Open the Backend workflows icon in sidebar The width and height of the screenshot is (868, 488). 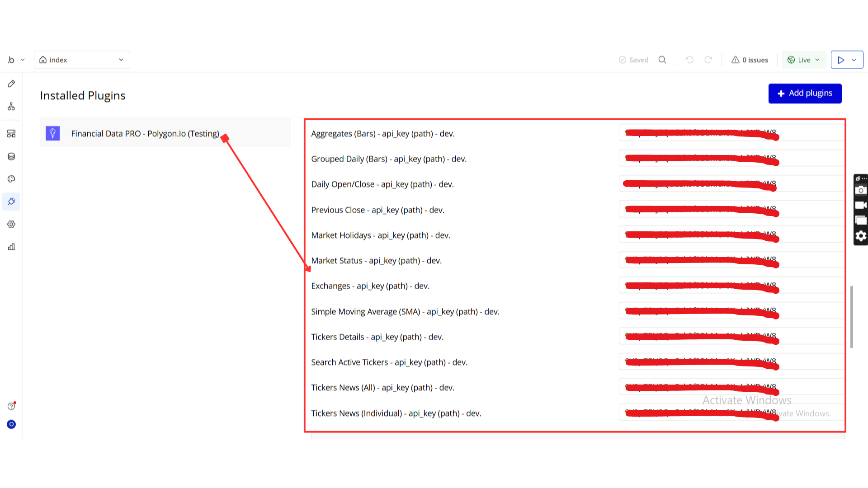(x=11, y=134)
